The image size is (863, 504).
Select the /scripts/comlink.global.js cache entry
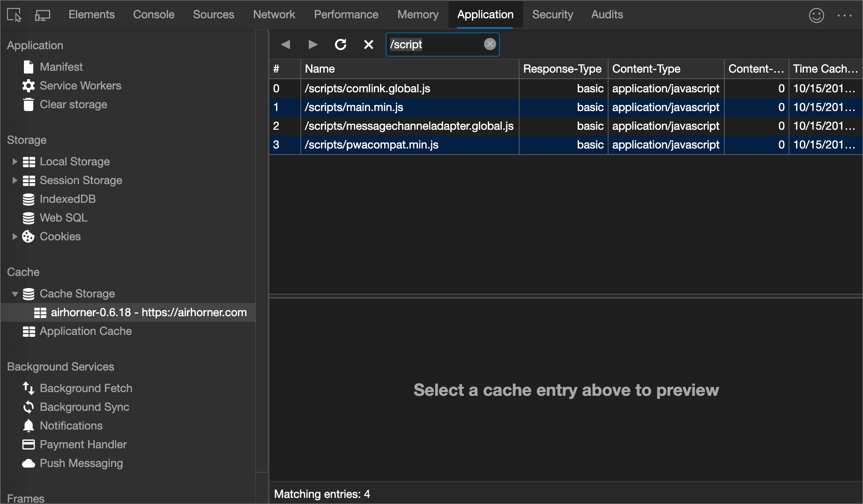click(368, 88)
